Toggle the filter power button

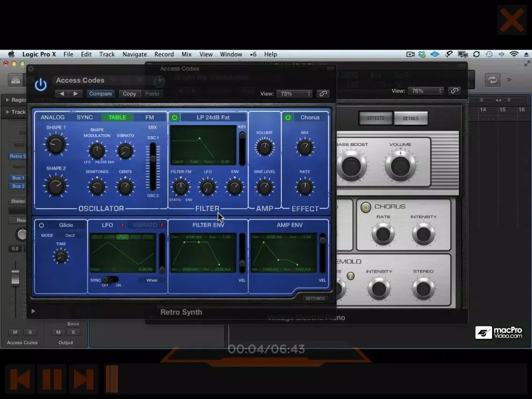pos(174,118)
